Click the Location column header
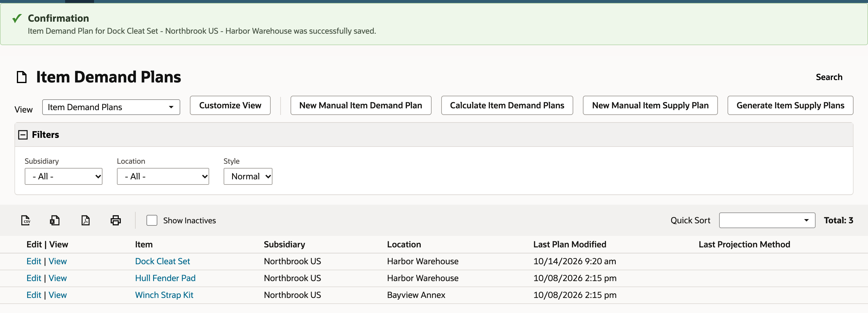 click(x=404, y=244)
